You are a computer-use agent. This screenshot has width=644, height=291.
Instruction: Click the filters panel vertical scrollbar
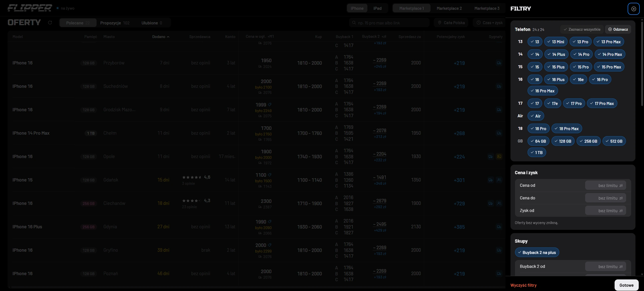pos(642,64)
